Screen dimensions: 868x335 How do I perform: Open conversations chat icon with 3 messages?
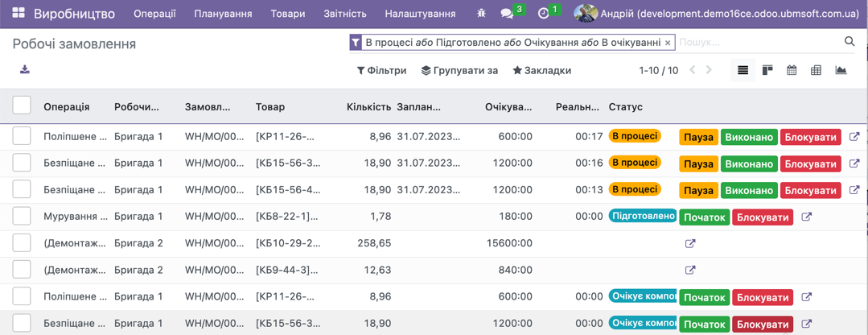[507, 14]
